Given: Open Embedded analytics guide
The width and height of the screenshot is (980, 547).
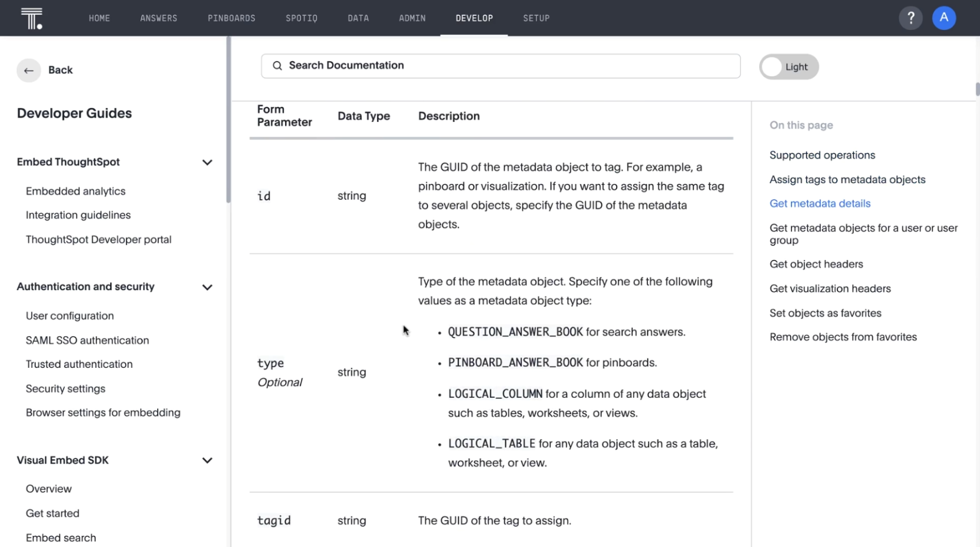Looking at the screenshot, I should (75, 191).
